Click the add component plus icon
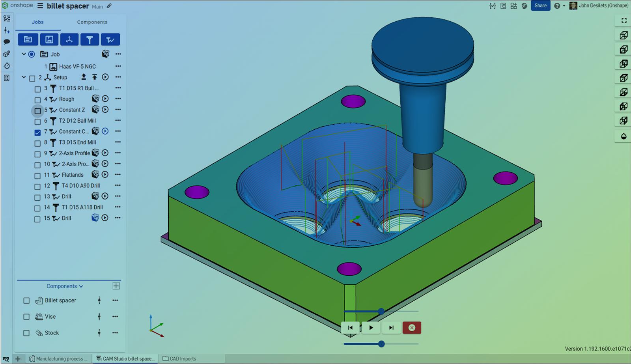Image resolution: width=631 pixels, height=364 pixels. click(116, 286)
